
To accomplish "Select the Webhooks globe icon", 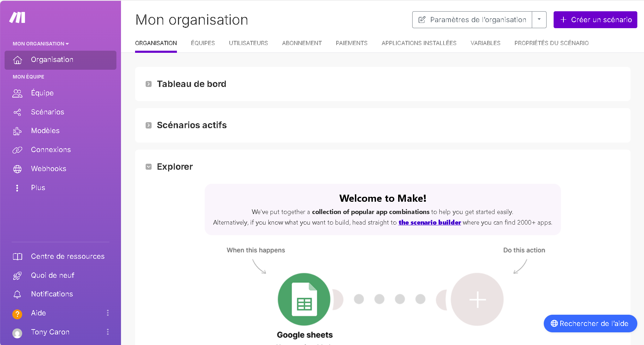I will coord(17,169).
